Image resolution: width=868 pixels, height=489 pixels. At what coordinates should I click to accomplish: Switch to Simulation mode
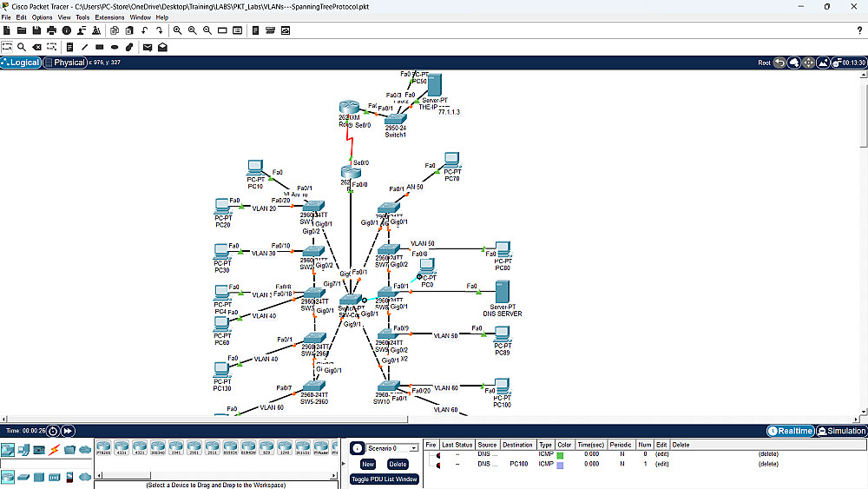tap(841, 431)
